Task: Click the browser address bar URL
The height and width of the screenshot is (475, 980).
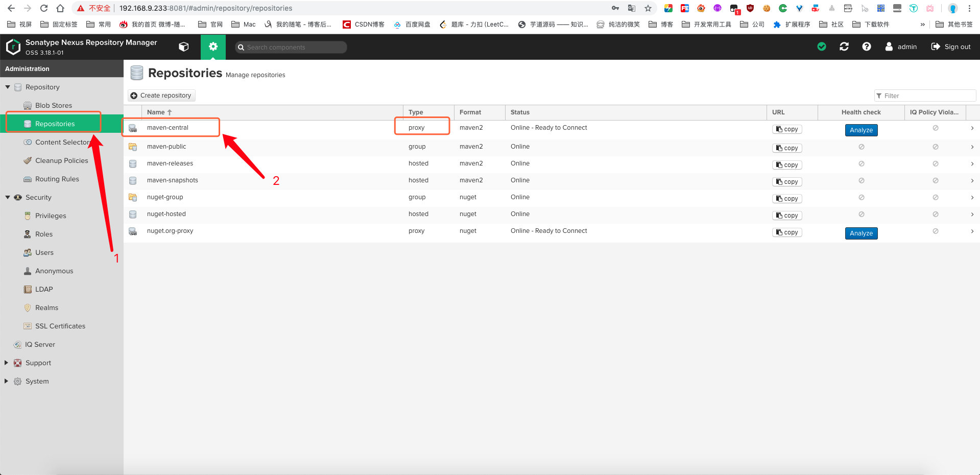Action: pos(206,8)
